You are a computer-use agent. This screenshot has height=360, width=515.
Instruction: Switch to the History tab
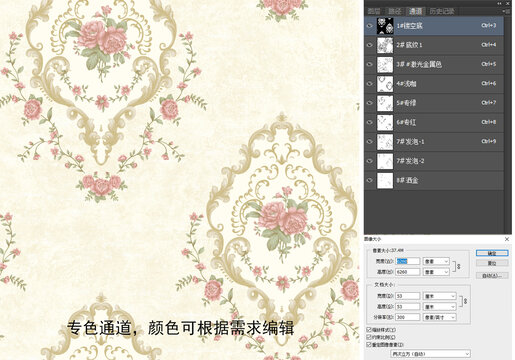click(442, 11)
